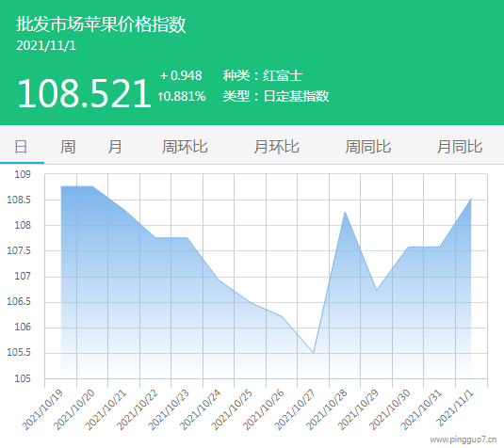Open the 月 monthly tab
This screenshot has height=448, width=504.
pos(114,147)
